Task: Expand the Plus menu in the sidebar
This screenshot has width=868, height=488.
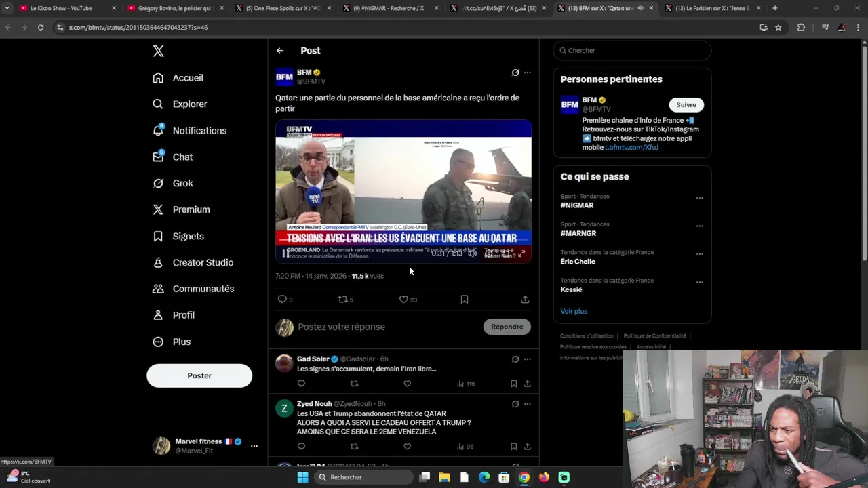Action: click(172, 342)
